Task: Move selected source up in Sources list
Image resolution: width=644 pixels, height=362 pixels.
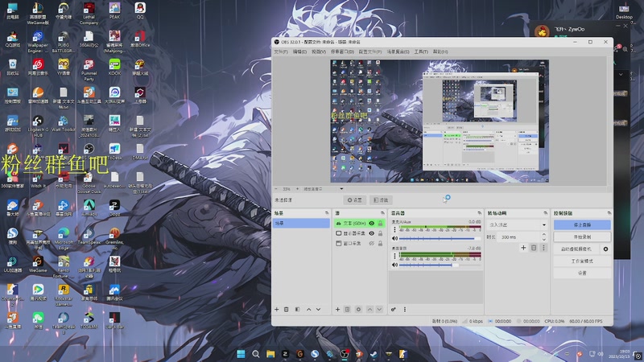Action: [x=369, y=310]
